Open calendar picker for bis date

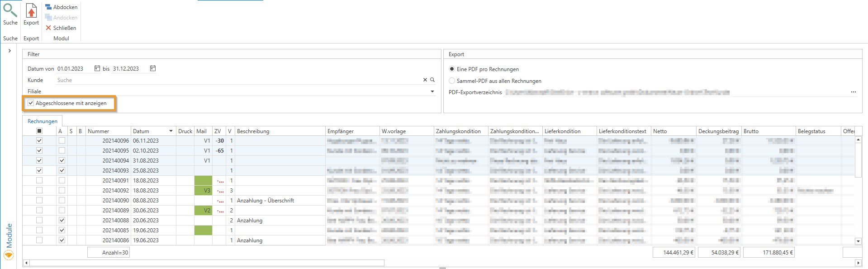153,68
